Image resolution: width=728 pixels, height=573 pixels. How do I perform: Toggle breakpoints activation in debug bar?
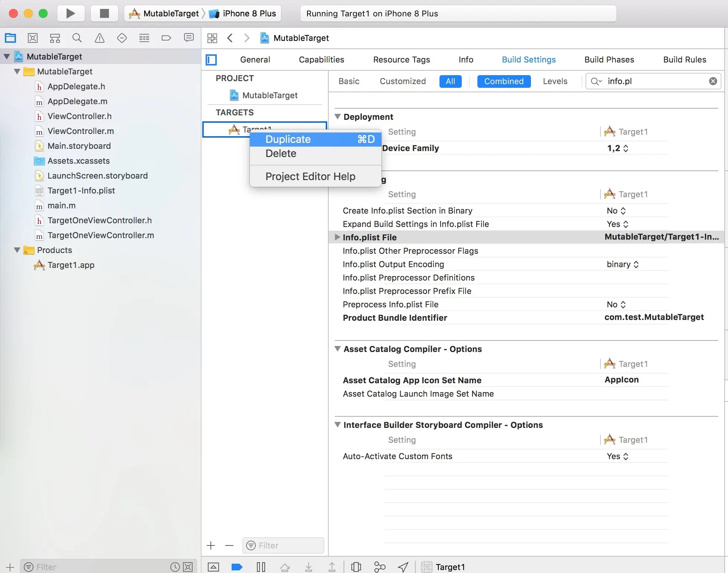[237, 567]
